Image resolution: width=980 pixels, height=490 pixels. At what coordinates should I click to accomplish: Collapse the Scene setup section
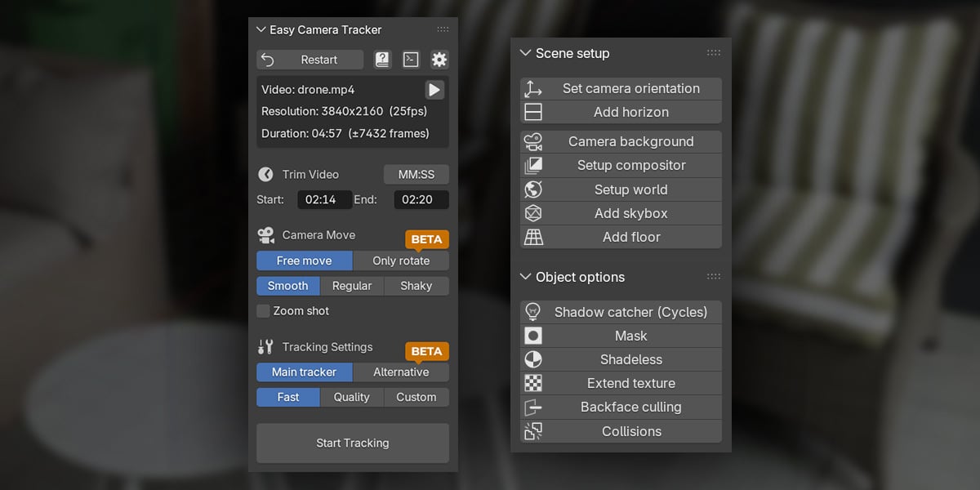(525, 54)
